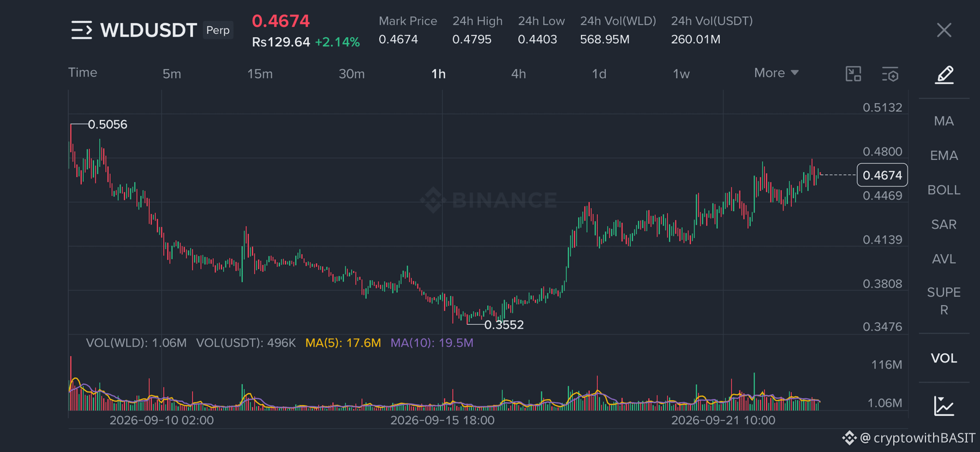This screenshot has height=452, width=980.
Task: Select the 1d timeframe
Action: (599, 74)
